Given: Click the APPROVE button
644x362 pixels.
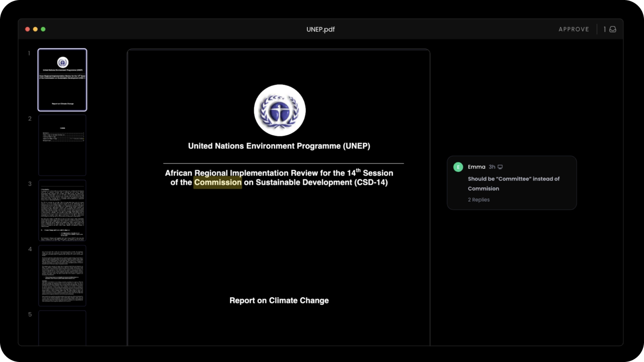Looking at the screenshot, I should pos(574,29).
